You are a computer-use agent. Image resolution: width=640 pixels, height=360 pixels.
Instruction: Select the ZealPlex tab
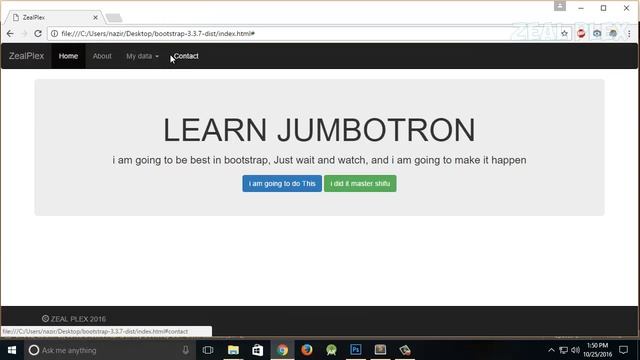53,18
